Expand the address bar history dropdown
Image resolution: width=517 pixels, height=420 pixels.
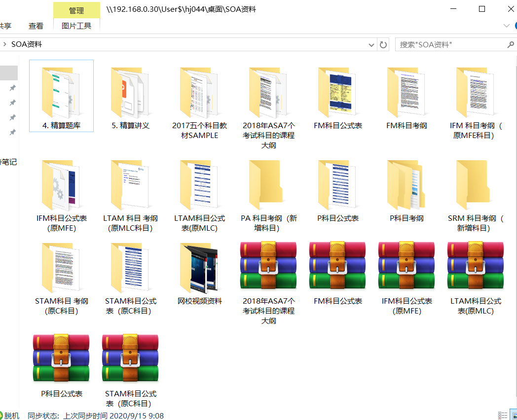pos(371,45)
